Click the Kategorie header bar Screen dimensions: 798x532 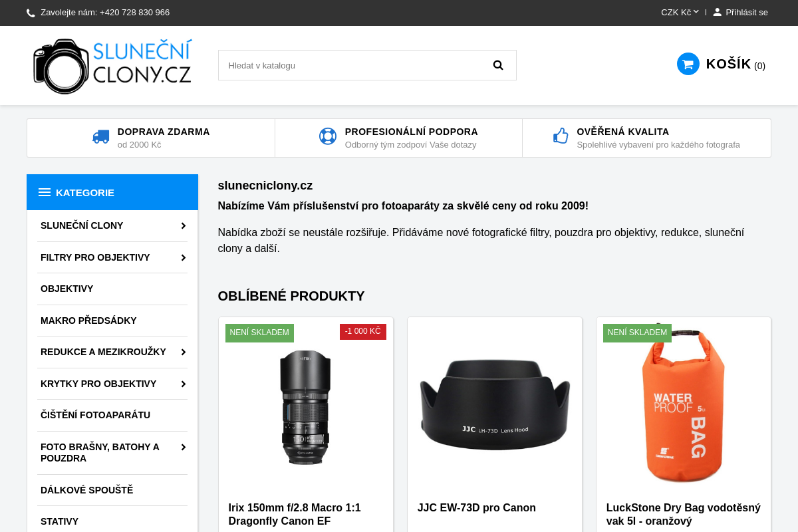pos(112,192)
